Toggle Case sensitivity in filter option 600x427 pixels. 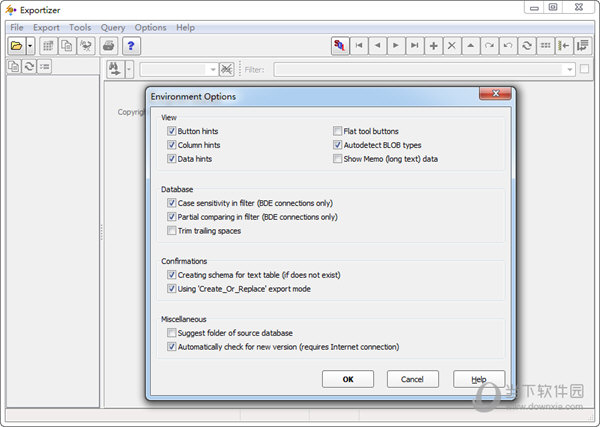coord(171,203)
